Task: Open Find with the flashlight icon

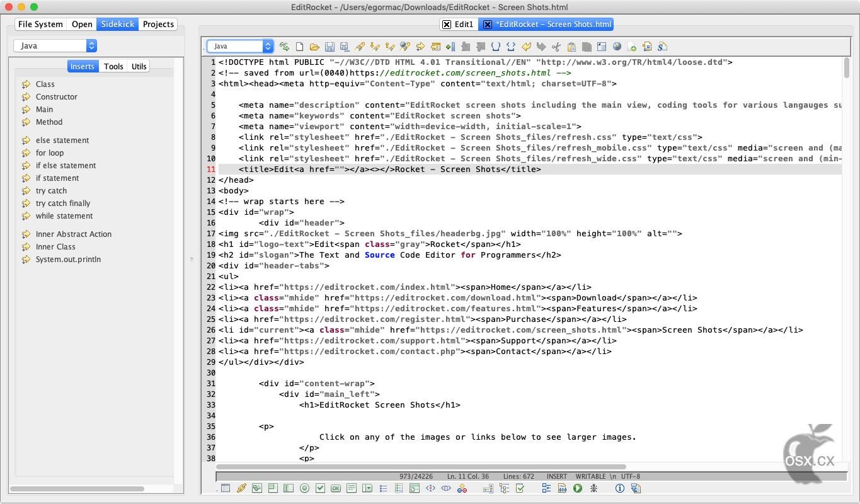Action: point(360,47)
